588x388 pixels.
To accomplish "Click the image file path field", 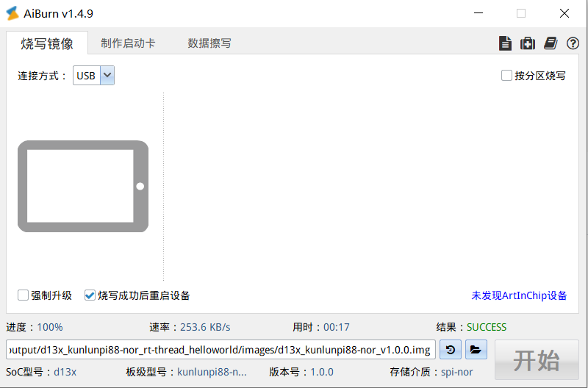I will [220, 350].
